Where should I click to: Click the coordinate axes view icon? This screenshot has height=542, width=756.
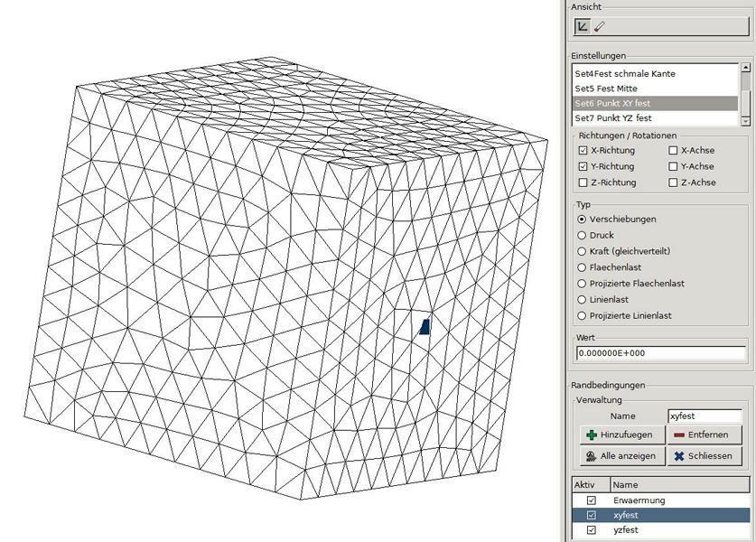(583, 26)
